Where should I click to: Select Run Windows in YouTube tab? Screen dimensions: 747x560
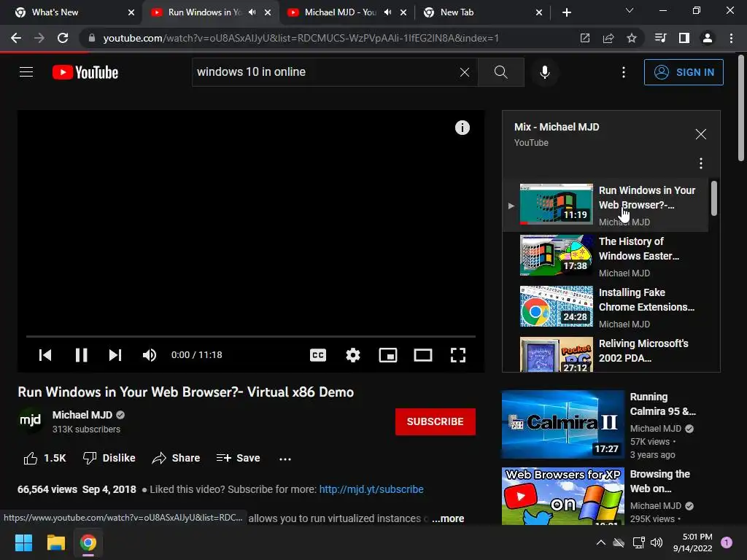205,12
